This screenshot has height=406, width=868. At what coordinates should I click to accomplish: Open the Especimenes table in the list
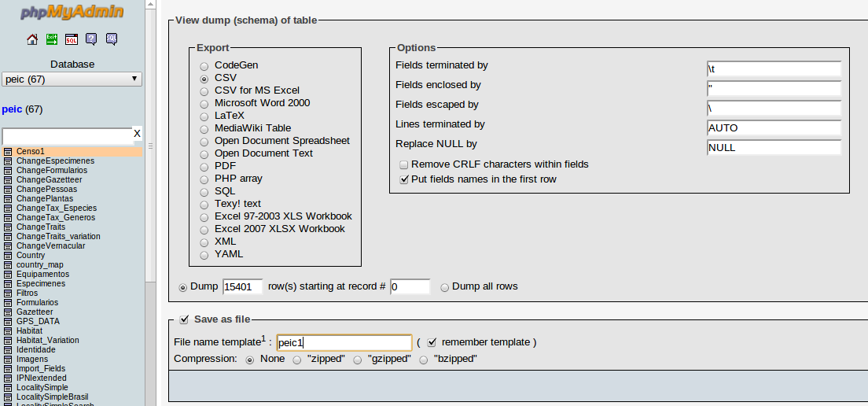[x=41, y=283]
